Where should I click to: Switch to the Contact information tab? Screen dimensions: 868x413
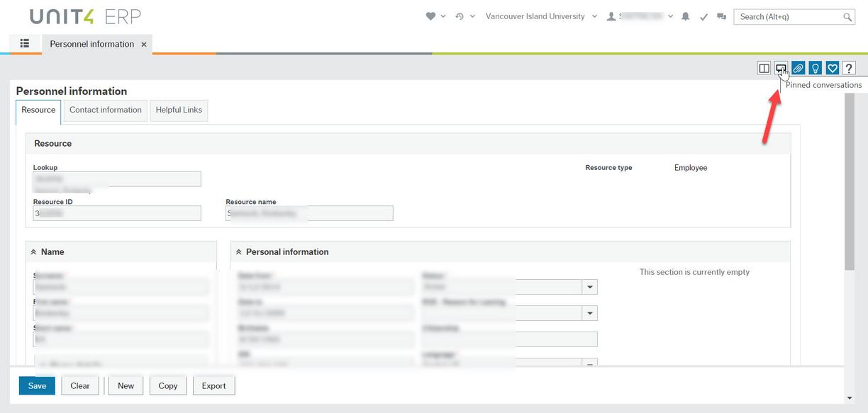[105, 110]
